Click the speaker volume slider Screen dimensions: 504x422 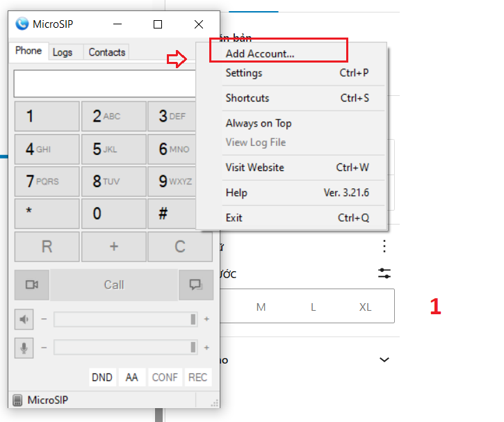click(126, 319)
